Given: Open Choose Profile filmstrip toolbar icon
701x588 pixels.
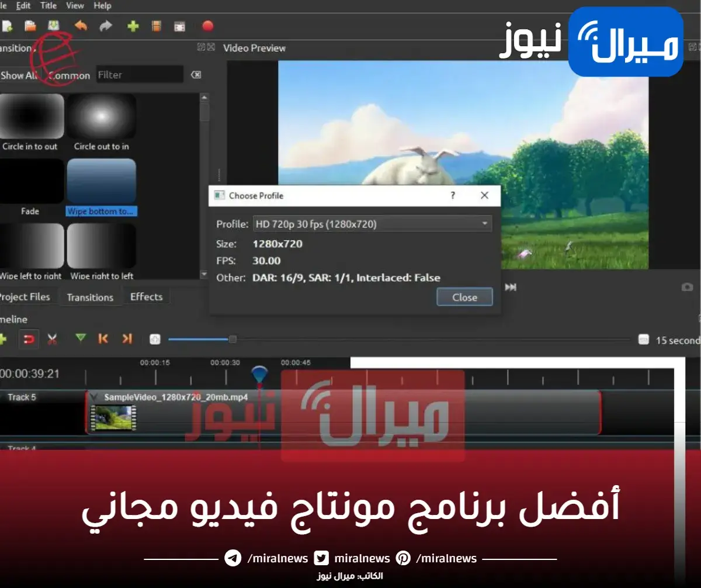Looking at the screenshot, I should (156, 26).
